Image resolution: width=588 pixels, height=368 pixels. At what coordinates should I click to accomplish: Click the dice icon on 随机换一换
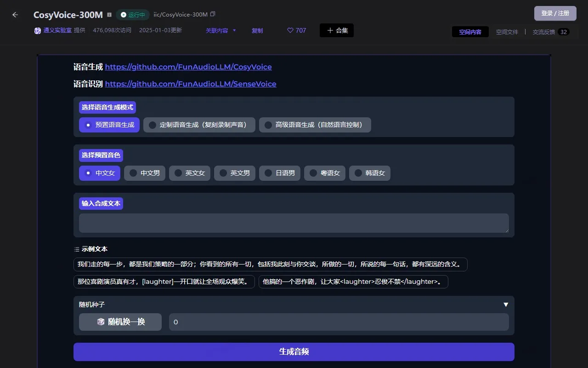[x=101, y=322]
